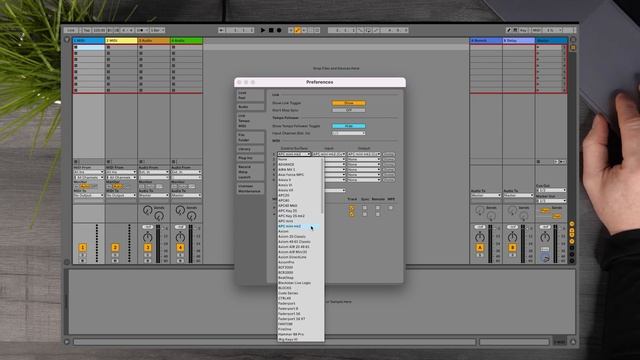This screenshot has width=640, height=360.
Task: Open Licenses Maintenance preferences tab
Action: coord(250,189)
